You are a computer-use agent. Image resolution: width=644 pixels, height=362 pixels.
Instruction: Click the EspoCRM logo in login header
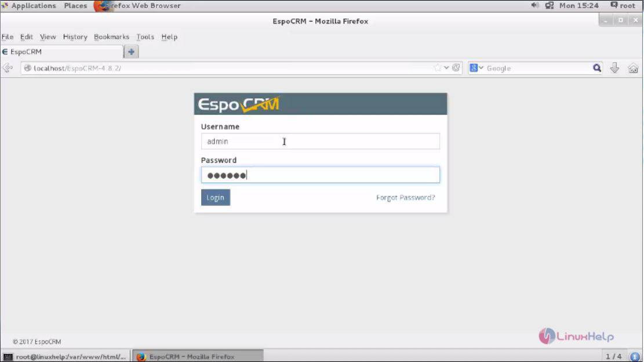click(x=239, y=104)
